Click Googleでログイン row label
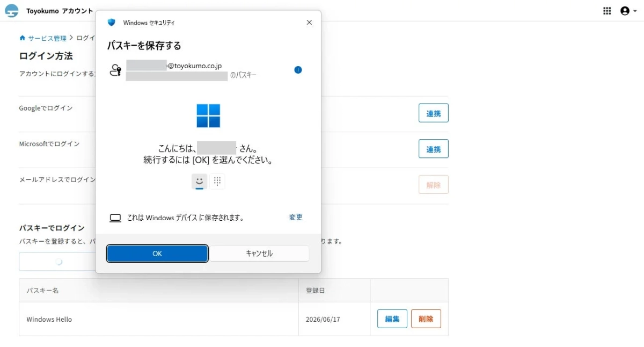The height and width of the screenshot is (347, 644). click(46, 108)
